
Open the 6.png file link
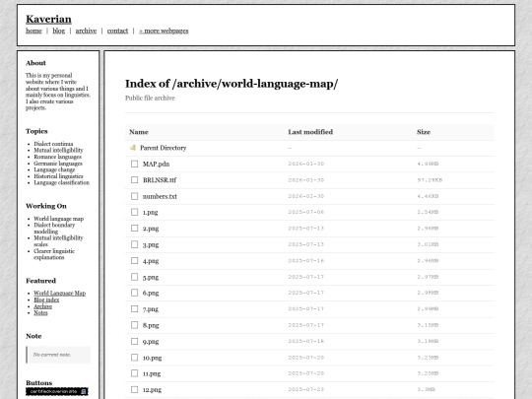pos(151,293)
